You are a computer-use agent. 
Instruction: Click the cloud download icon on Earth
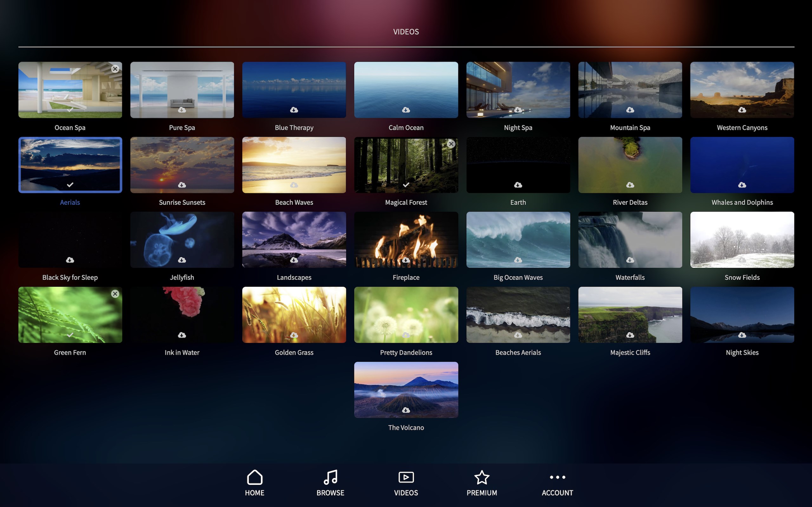pos(518,185)
